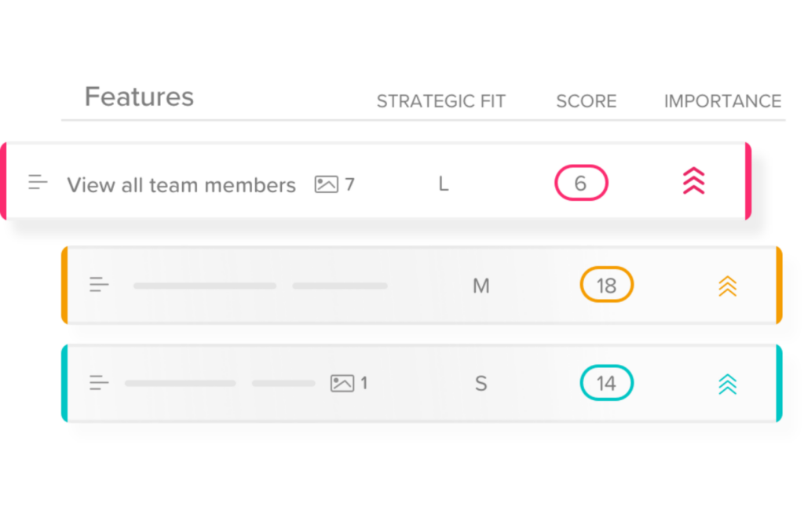The image size is (804, 532).
Task: Click the orange score badge showing 18
Action: pyautogui.click(x=606, y=286)
